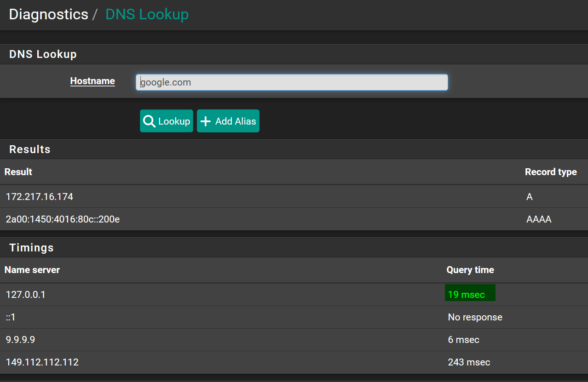The image size is (588, 382).
Task: Click the AAAA record type cell
Action: 538,219
